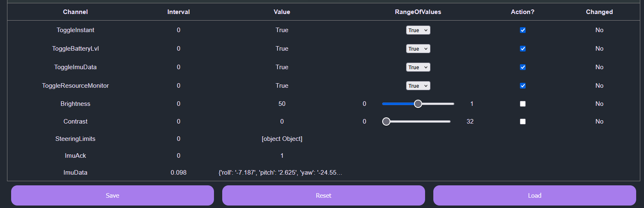Click the Contrast slider handle
This screenshot has height=208, width=644.
coord(386,122)
